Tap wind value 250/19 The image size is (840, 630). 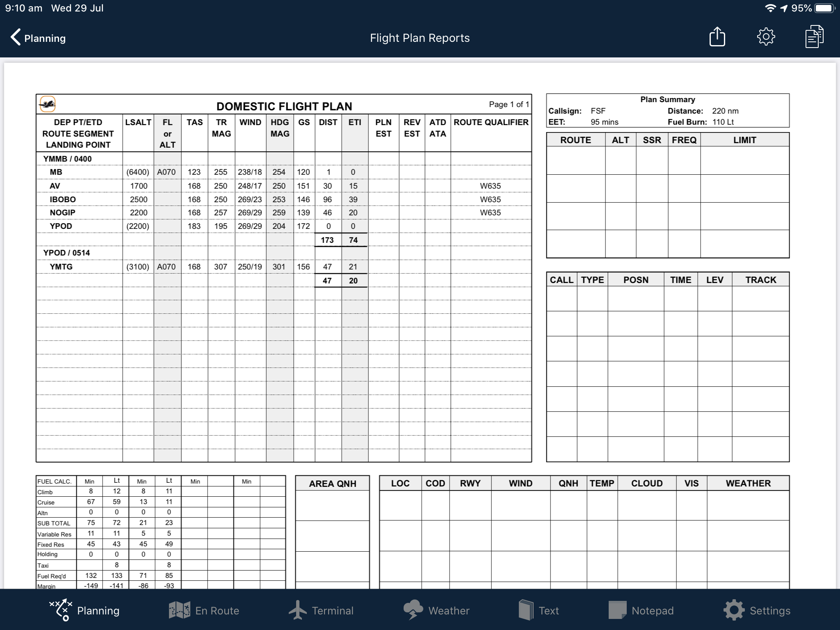[x=250, y=267]
